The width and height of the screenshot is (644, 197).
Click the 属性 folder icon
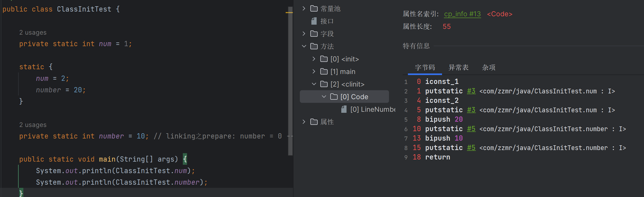(314, 122)
